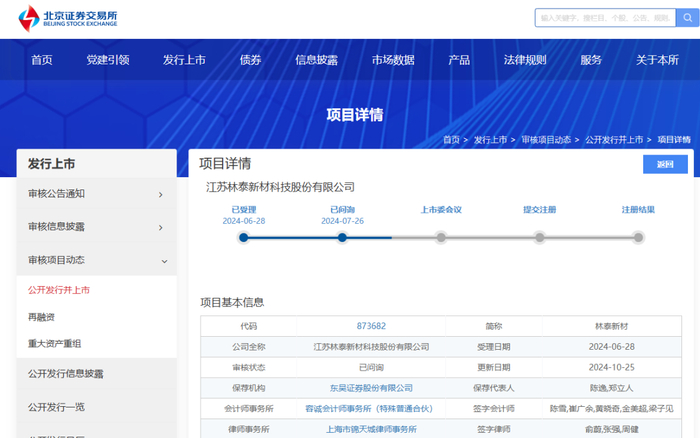
Task: Click 审核项目动态 in the breadcrumb
Action: (546, 140)
